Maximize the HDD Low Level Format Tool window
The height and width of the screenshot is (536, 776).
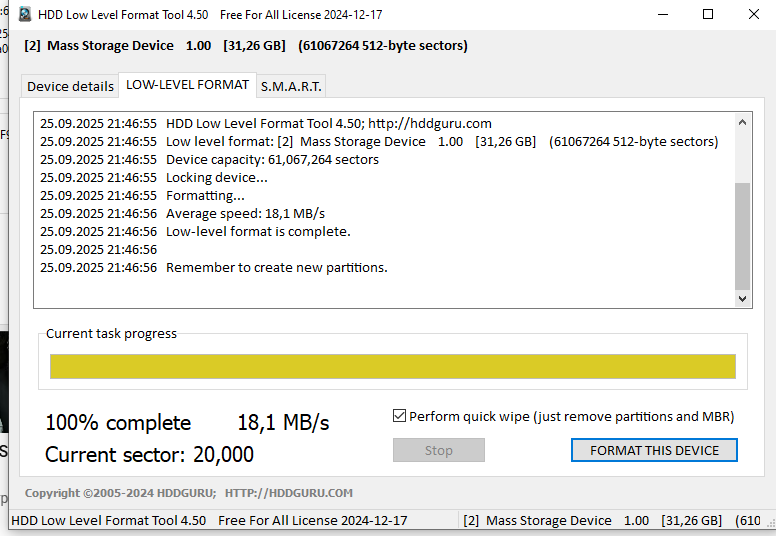(x=708, y=14)
